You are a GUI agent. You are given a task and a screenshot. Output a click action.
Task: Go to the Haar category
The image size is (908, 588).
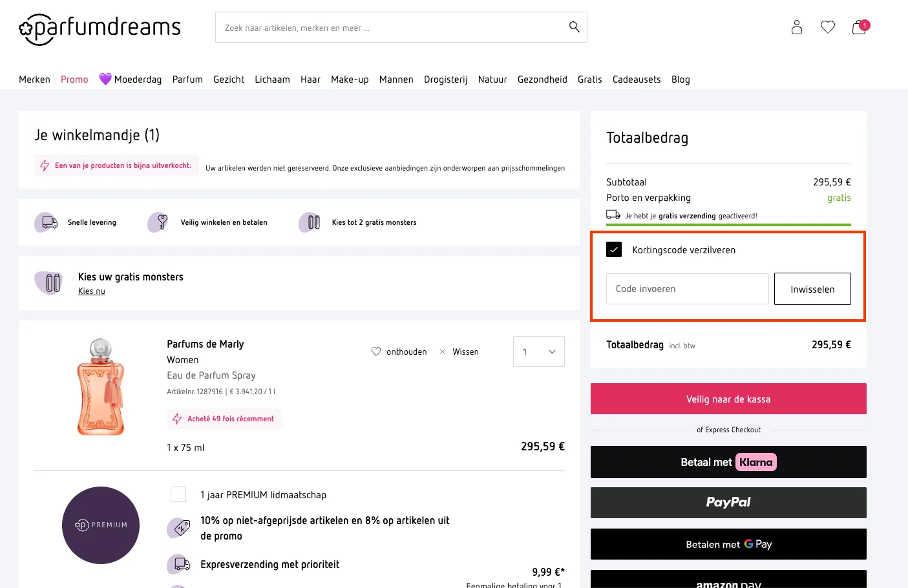click(310, 79)
